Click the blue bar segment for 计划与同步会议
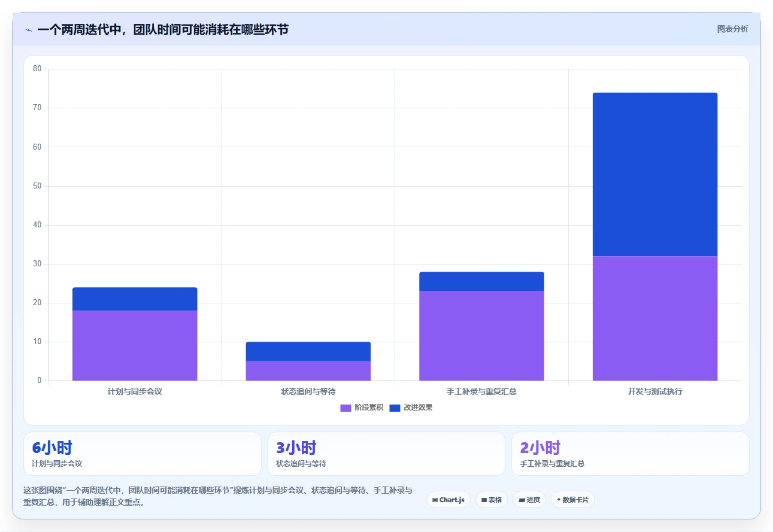 135,299
